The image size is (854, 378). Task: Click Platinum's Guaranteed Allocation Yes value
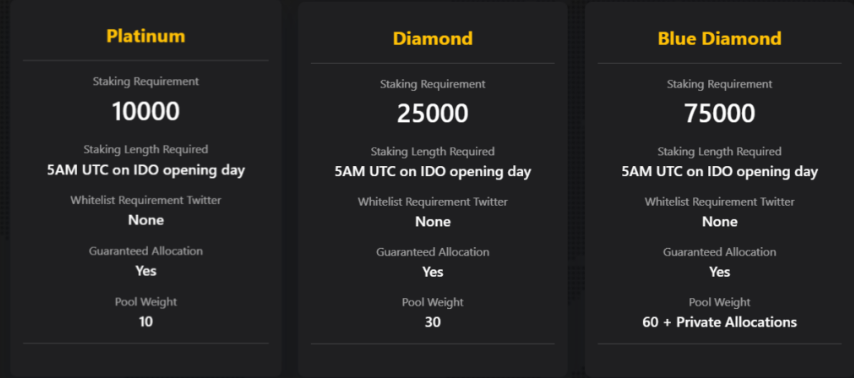(x=145, y=271)
